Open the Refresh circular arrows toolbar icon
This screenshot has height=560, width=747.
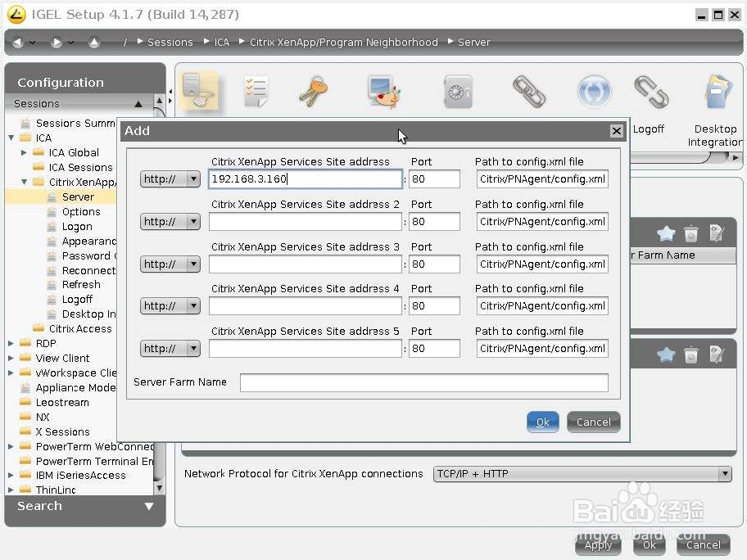pos(594,92)
